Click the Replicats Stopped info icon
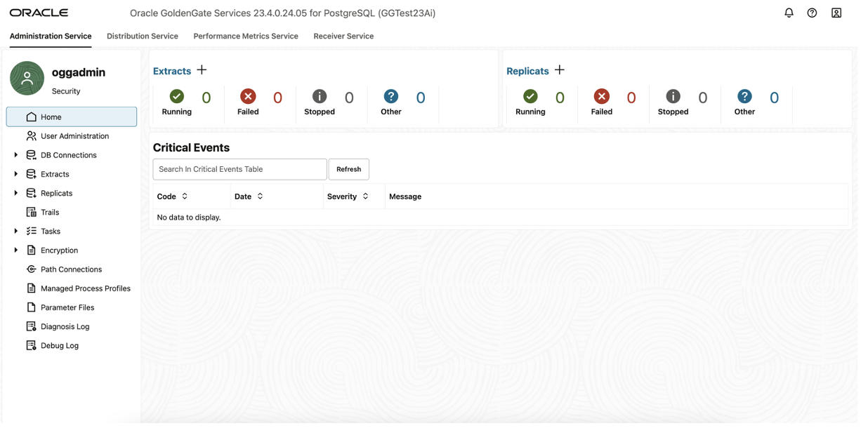 (673, 96)
